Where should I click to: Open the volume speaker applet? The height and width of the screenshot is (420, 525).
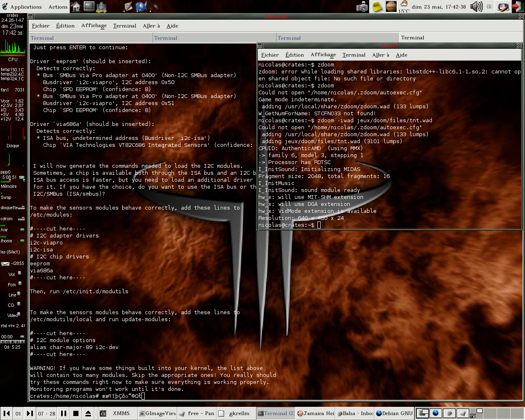point(476,7)
